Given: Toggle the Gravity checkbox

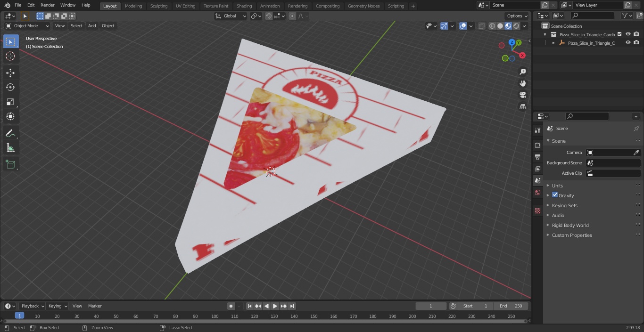Looking at the screenshot, I should point(555,195).
